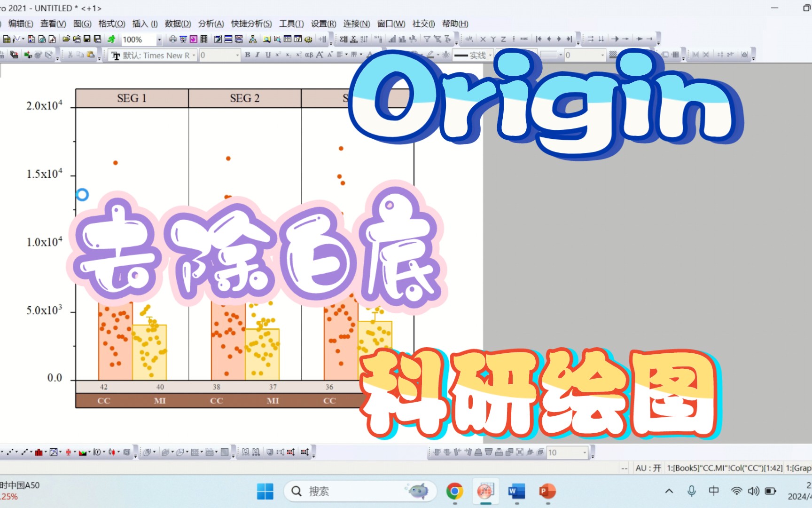Click the Add Data Filter funnel icon
Screen dimensions: 812x508
click(x=427, y=39)
